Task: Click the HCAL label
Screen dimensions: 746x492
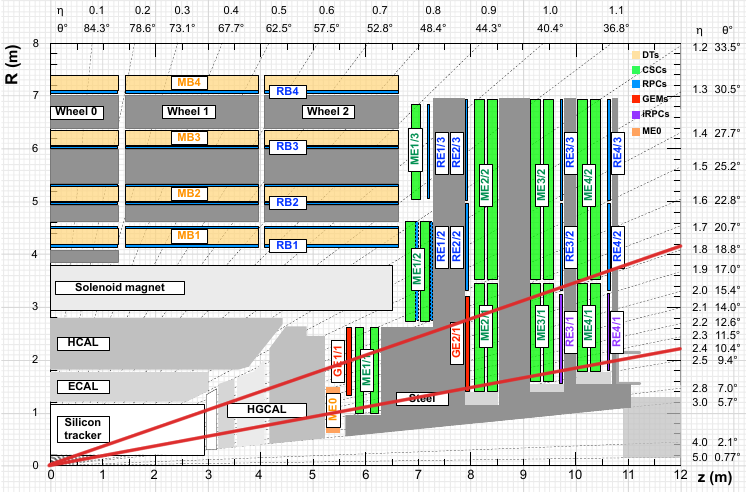Action: 83,344
